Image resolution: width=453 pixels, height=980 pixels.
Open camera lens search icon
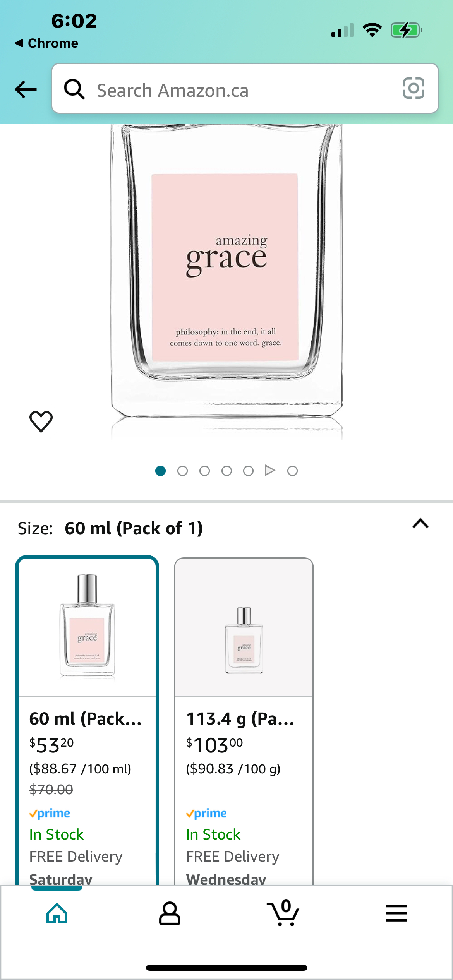(414, 88)
